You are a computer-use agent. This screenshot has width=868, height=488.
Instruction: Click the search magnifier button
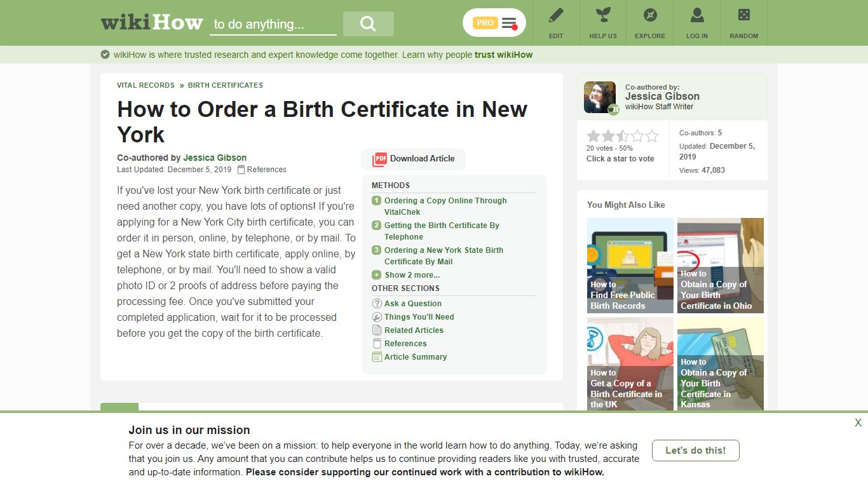coord(368,24)
